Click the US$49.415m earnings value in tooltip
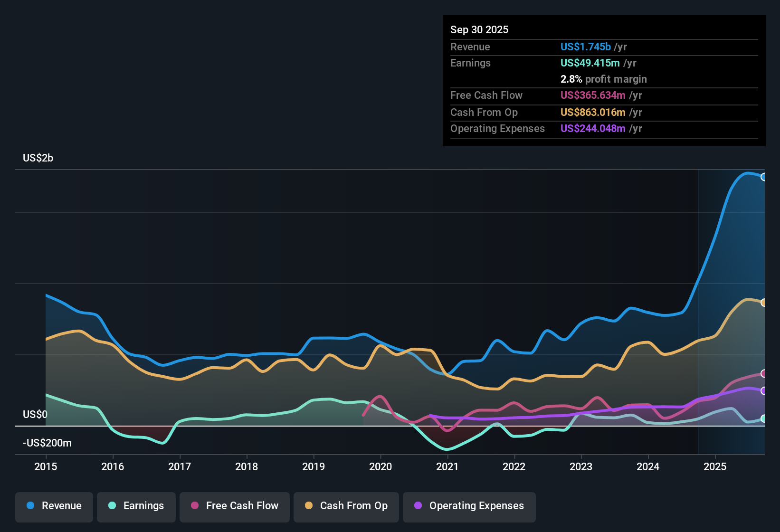780x532 pixels. 590,63
